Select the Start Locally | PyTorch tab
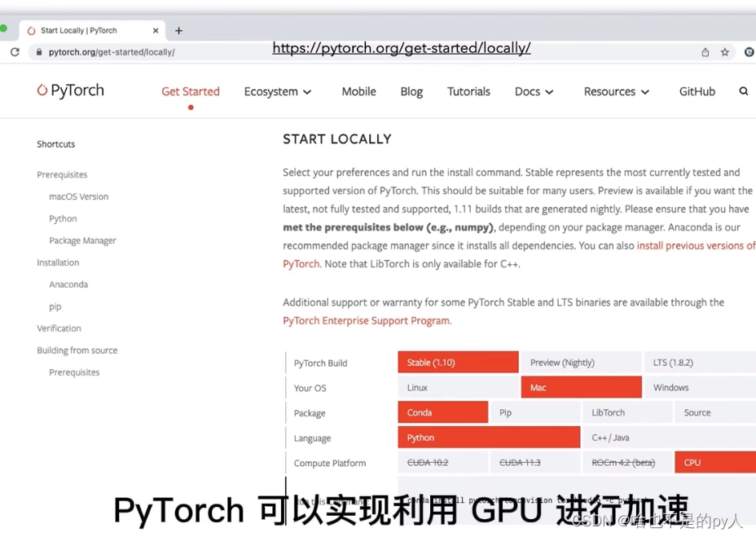 91,30
